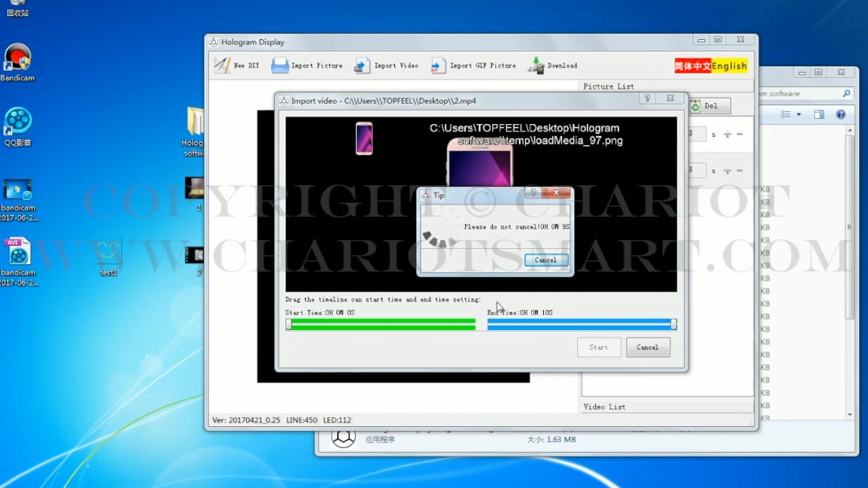
Task: Open the Import Picture tool
Action: point(280,66)
